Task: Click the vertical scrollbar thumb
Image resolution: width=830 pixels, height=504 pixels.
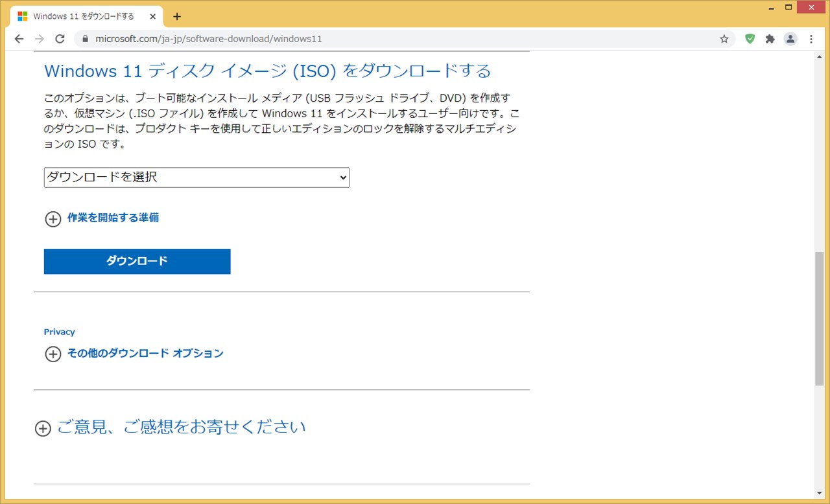Action: click(x=819, y=319)
